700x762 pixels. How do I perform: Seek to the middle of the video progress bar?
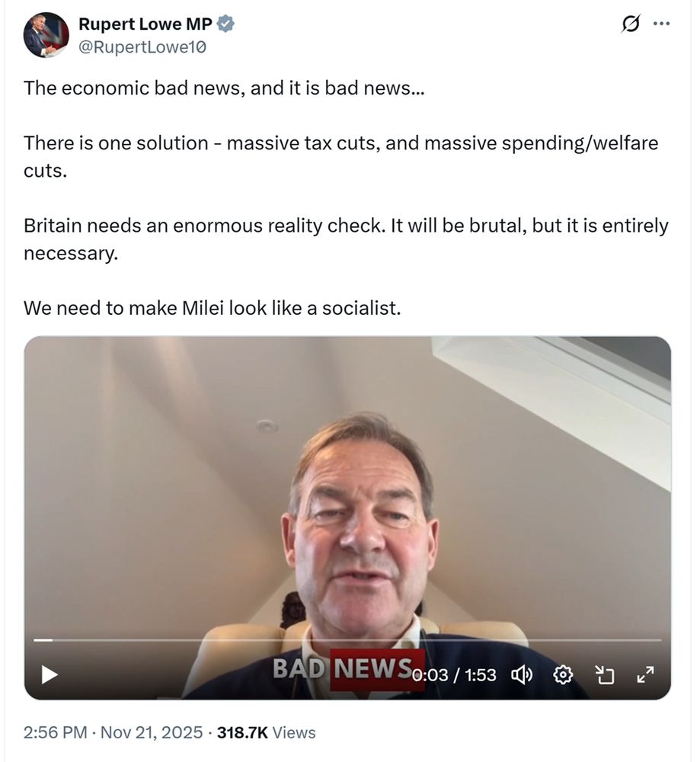tap(347, 640)
